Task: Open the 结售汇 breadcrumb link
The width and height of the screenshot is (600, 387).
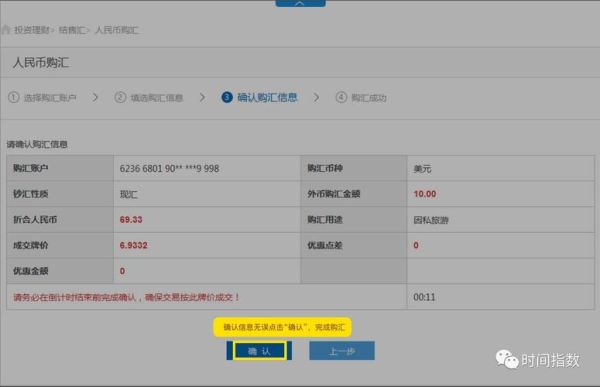Action: tap(72, 30)
